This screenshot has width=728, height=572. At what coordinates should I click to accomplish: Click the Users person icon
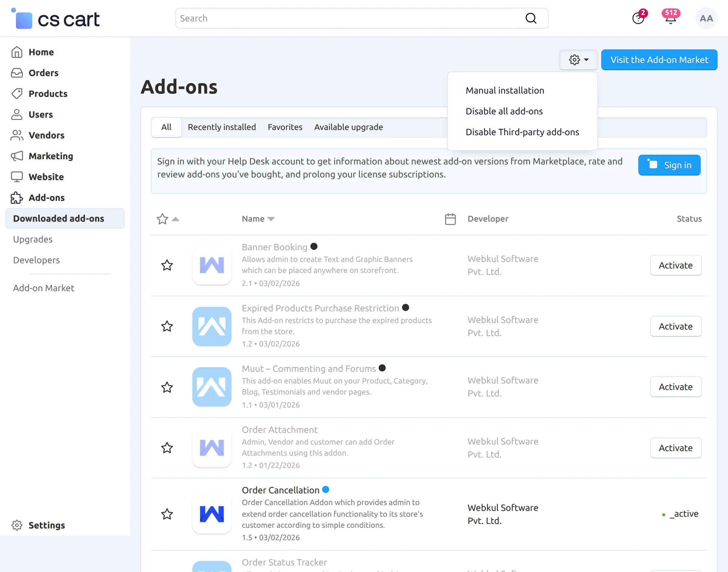click(x=17, y=114)
